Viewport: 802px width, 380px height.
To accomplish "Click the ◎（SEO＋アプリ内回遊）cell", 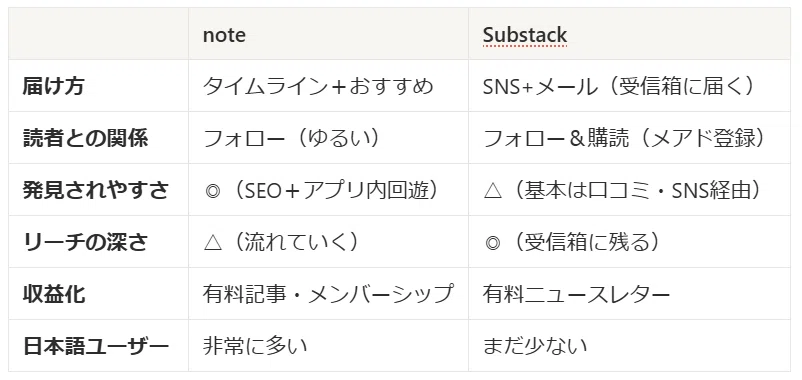I will pyautogui.click(x=328, y=190).
